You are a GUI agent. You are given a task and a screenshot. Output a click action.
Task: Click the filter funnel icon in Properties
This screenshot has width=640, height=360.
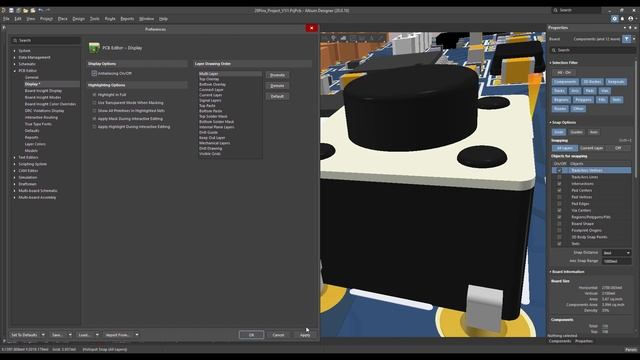coord(627,39)
